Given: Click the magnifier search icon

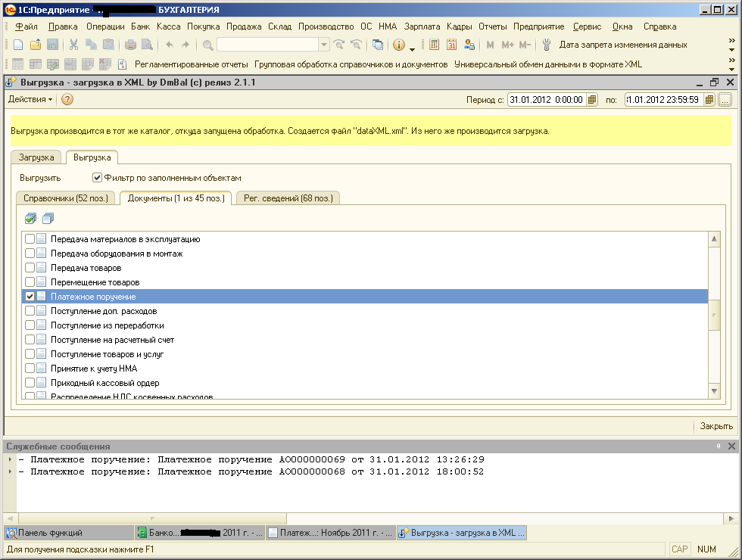Looking at the screenshot, I should 207,45.
